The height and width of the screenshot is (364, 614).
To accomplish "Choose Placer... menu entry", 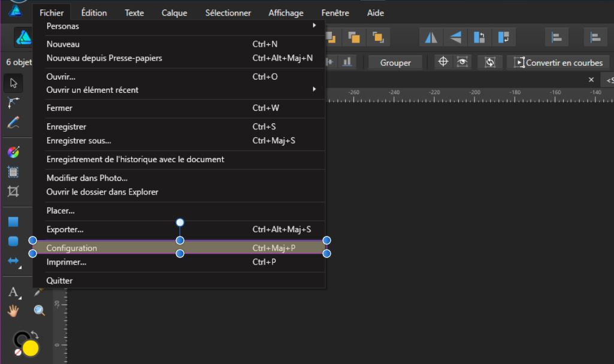I will tap(180, 211).
